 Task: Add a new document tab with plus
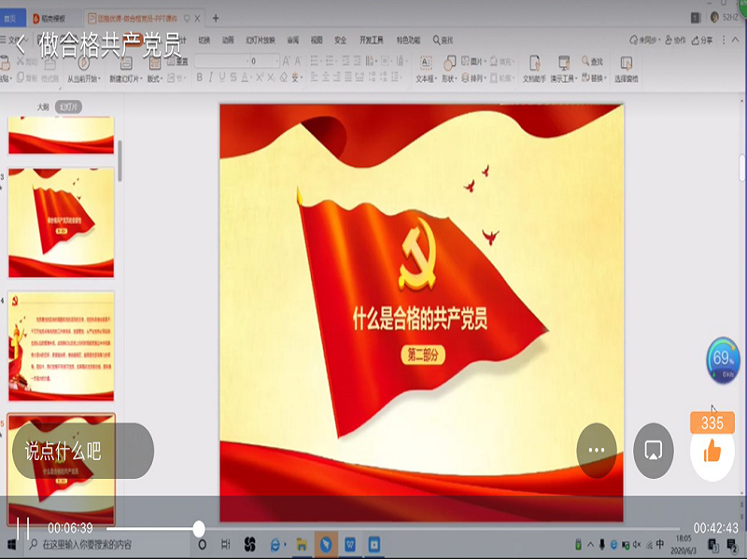[x=216, y=18]
